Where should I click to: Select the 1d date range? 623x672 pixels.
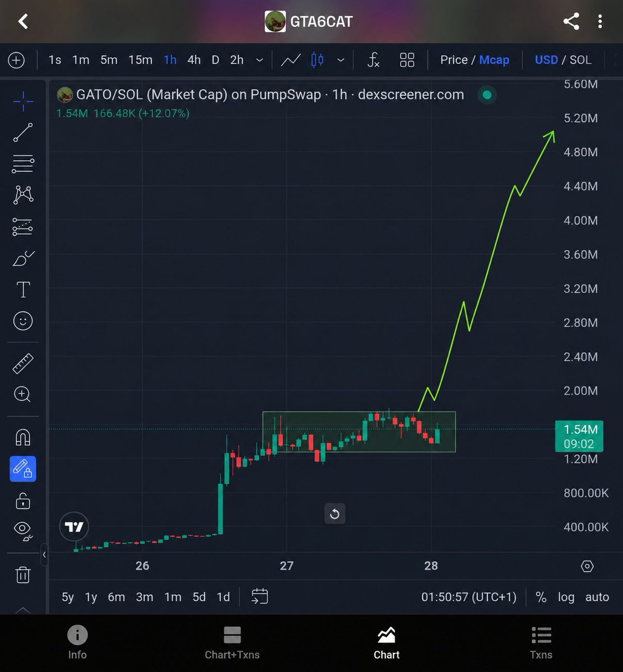223,597
